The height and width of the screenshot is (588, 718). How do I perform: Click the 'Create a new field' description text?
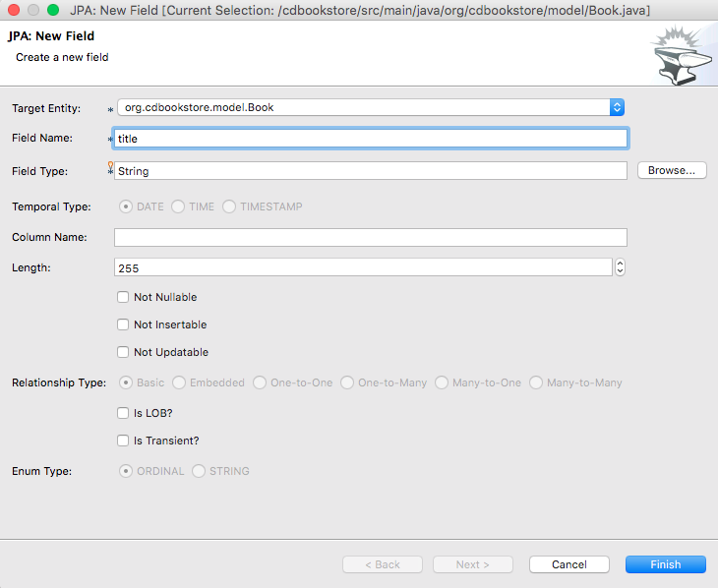click(62, 57)
